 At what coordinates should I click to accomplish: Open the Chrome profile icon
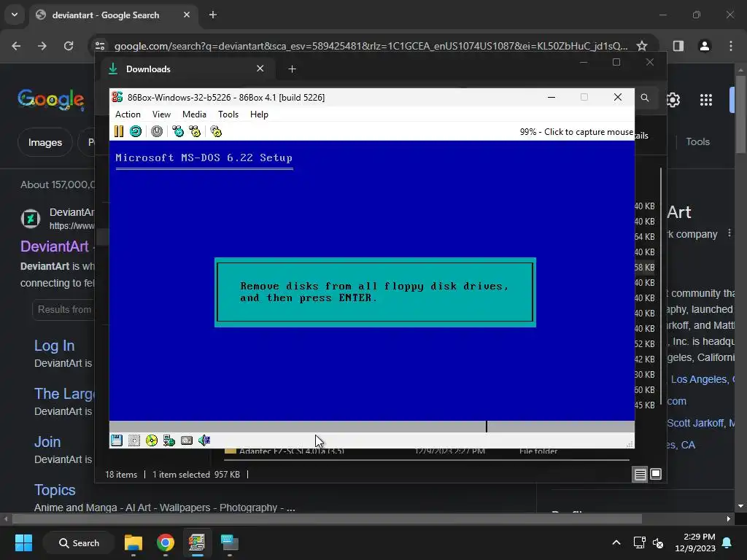[x=704, y=46]
